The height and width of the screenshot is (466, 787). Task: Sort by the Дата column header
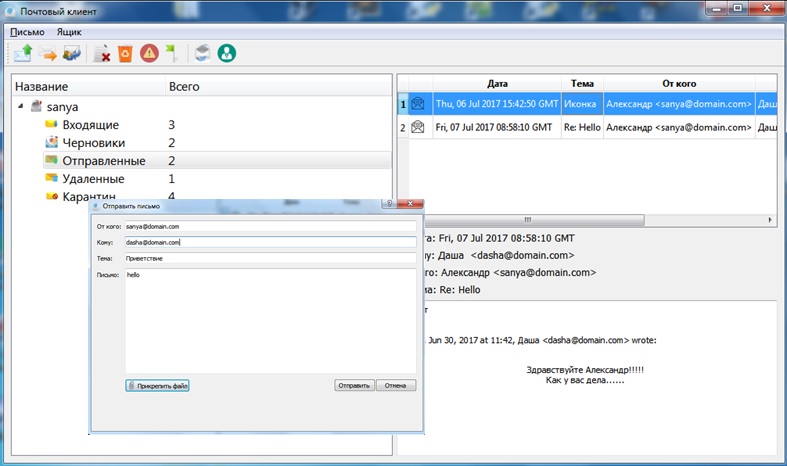pyautogui.click(x=497, y=83)
